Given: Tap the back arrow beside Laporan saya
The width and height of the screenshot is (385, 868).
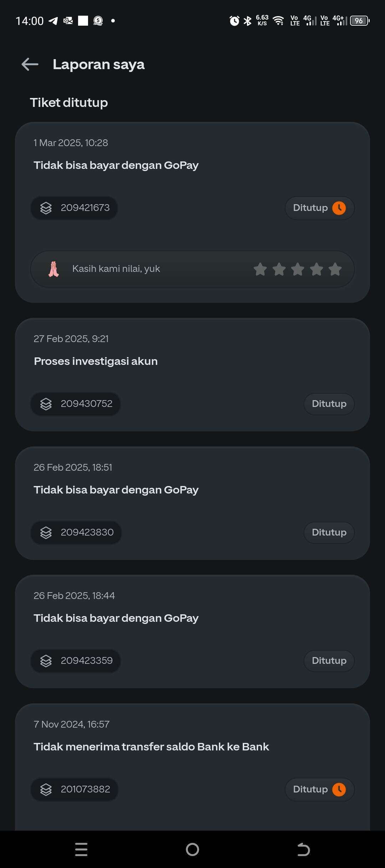Looking at the screenshot, I should [30, 64].
